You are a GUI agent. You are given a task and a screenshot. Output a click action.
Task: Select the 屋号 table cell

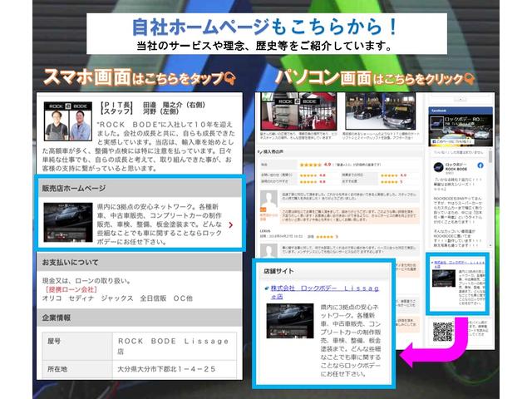(77, 346)
